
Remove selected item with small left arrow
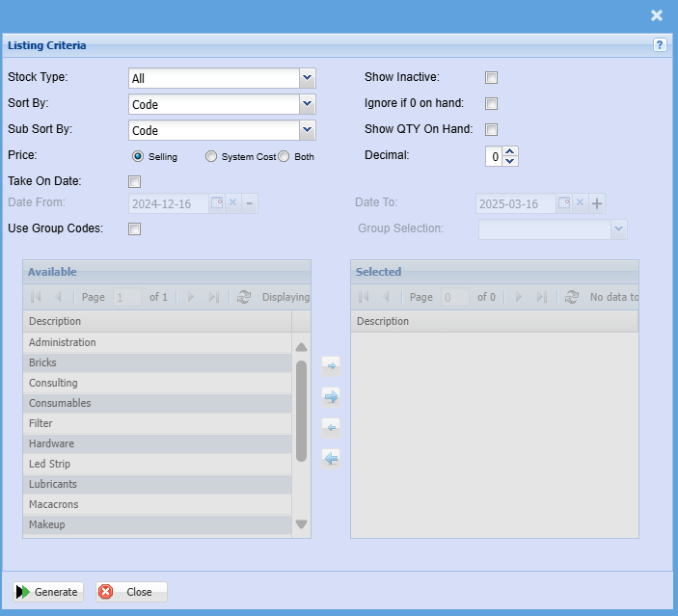(x=331, y=427)
